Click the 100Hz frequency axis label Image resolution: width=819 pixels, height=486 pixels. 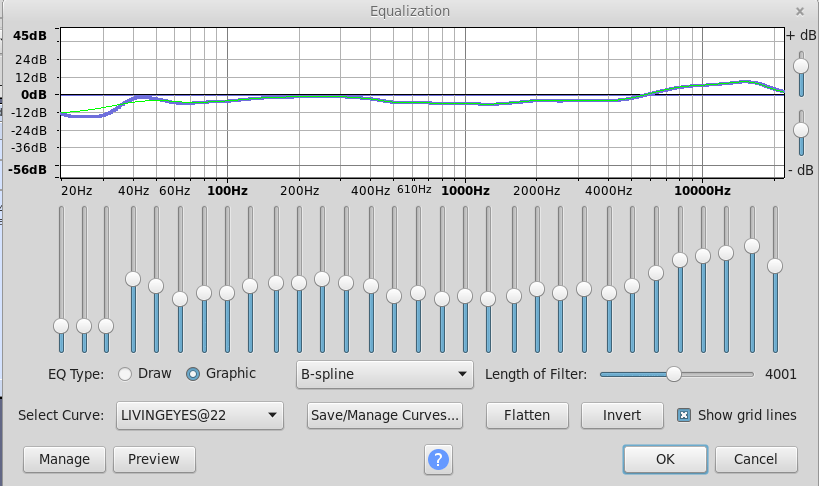coord(227,191)
